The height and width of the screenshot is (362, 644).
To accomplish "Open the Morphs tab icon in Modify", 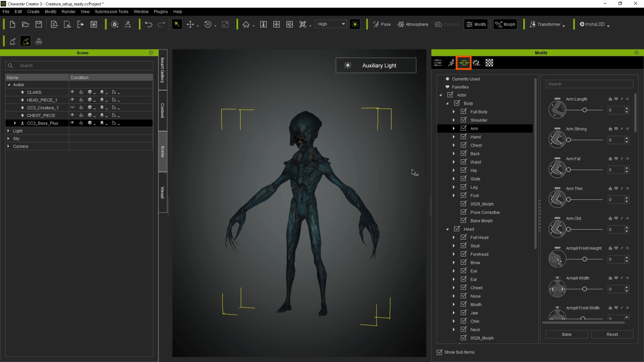I will point(464,63).
